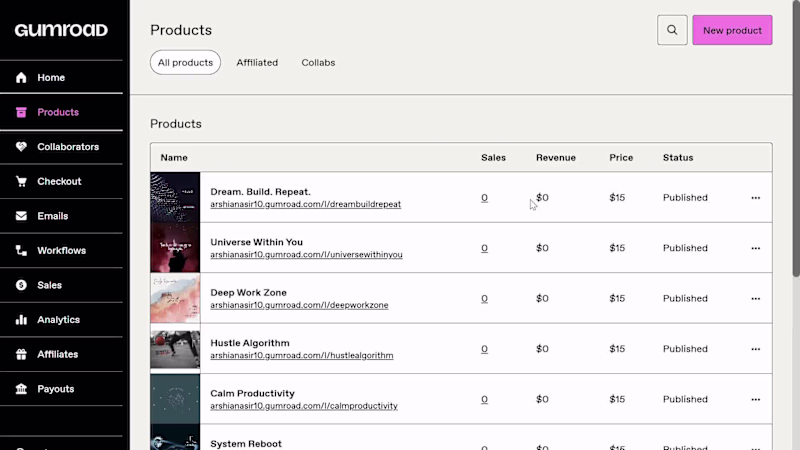Switch to the Collabs tab
The image size is (800, 450).
[x=318, y=62]
